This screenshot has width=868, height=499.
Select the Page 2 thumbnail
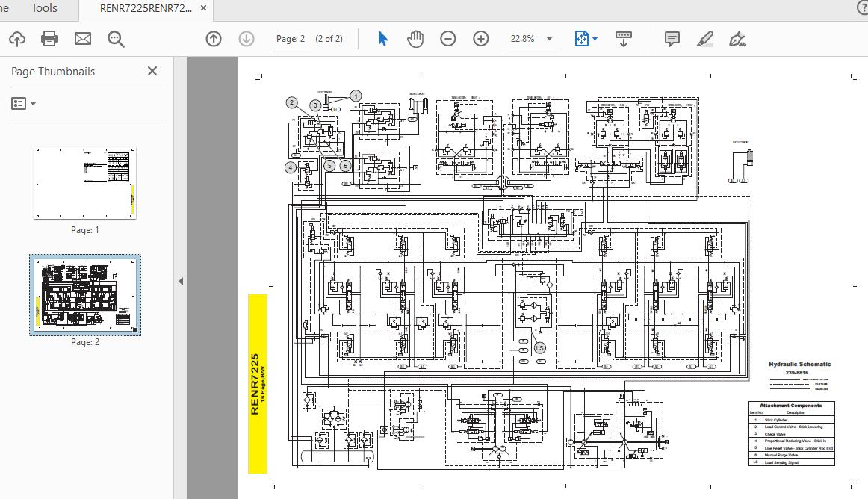coord(85,295)
